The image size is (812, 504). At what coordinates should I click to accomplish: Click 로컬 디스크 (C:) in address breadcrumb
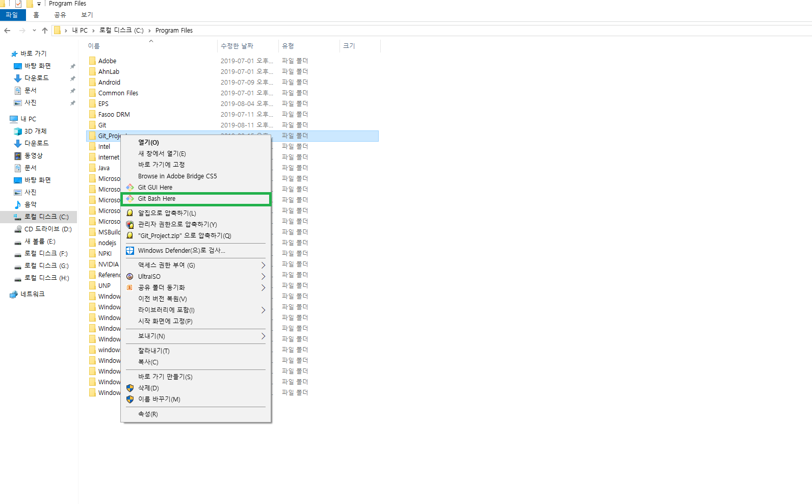[121, 31]
